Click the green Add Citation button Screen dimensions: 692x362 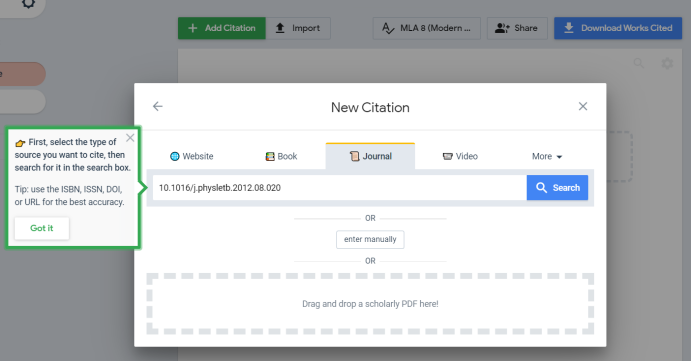(222, 28)
